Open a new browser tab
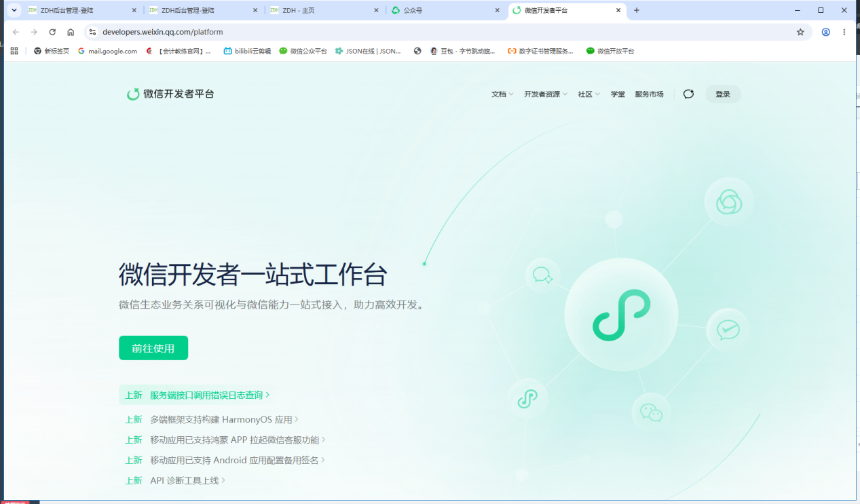860x504 pixels. (637, 10)
